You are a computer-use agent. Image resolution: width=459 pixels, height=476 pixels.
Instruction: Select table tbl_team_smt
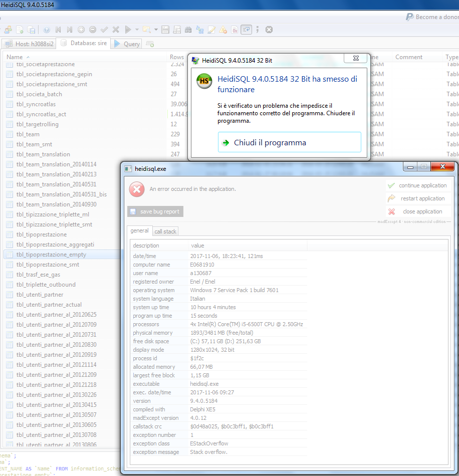[x=34, y=144]
